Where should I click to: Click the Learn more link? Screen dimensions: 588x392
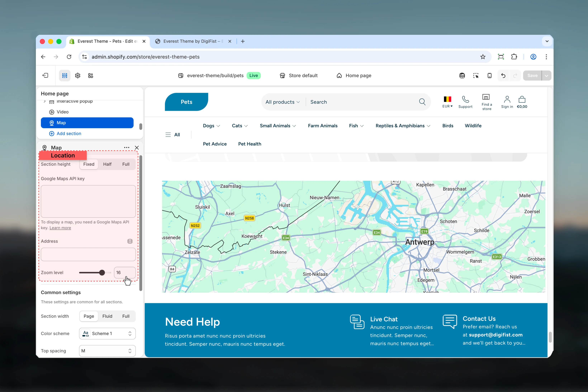point(60,228)
